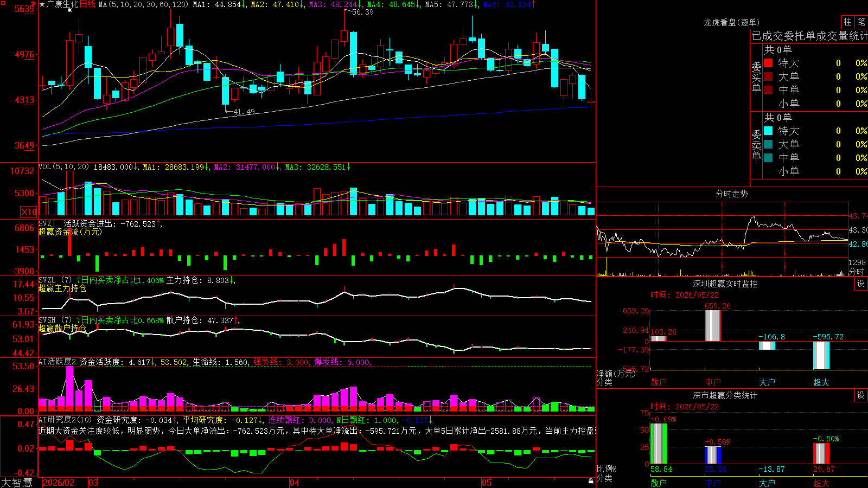Click the 超赢资金流(万元) label
Image resolution: width=868 pixels, height=488 pixels.
click(x=70, y=232)
